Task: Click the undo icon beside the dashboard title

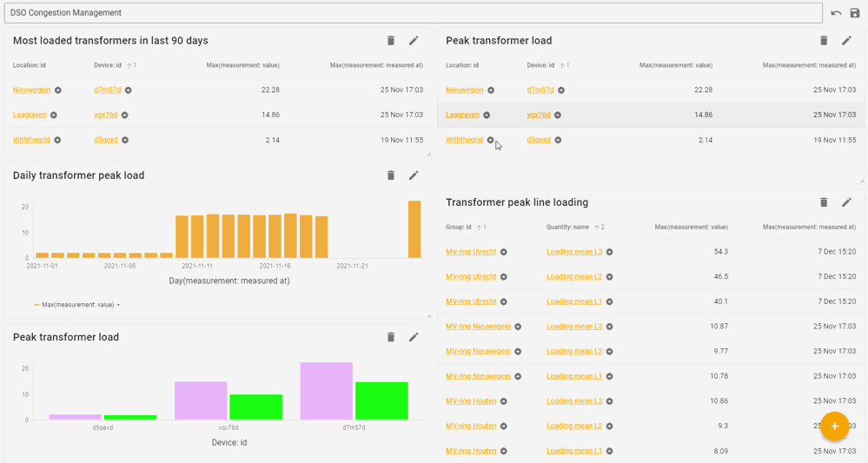Action: (x=836, y=13)
